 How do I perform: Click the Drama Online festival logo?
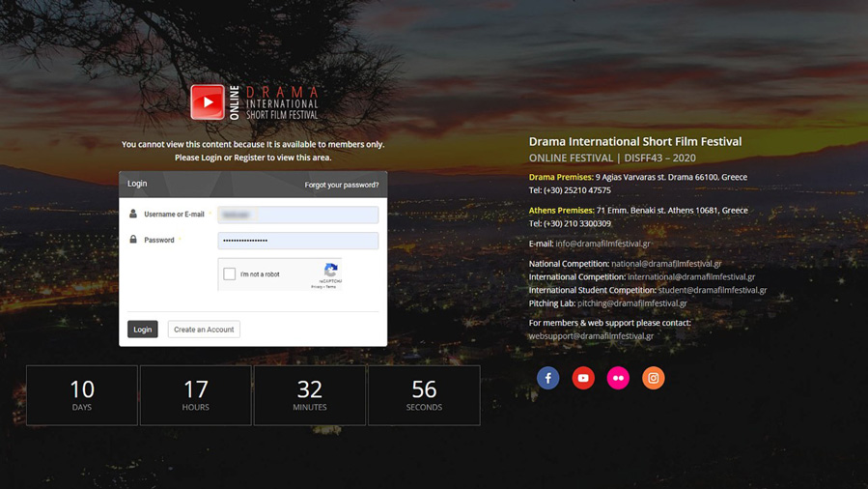tap(254, 102)
